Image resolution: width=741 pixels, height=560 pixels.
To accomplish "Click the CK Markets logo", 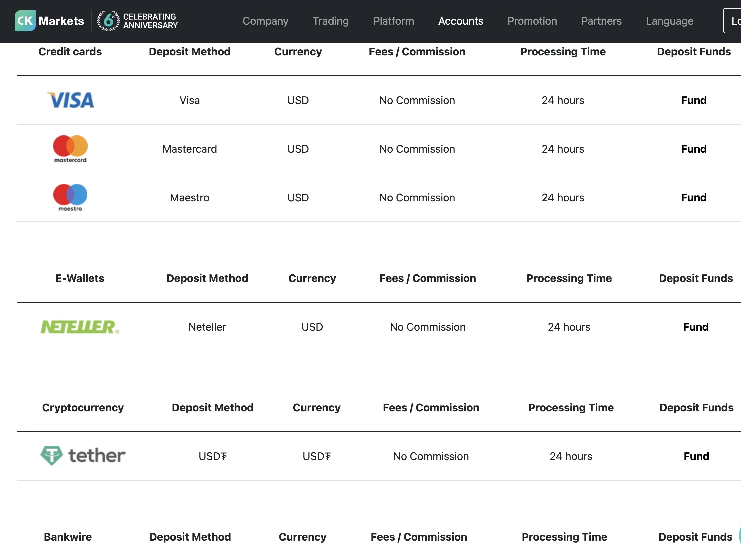I will tap(49, 21).
